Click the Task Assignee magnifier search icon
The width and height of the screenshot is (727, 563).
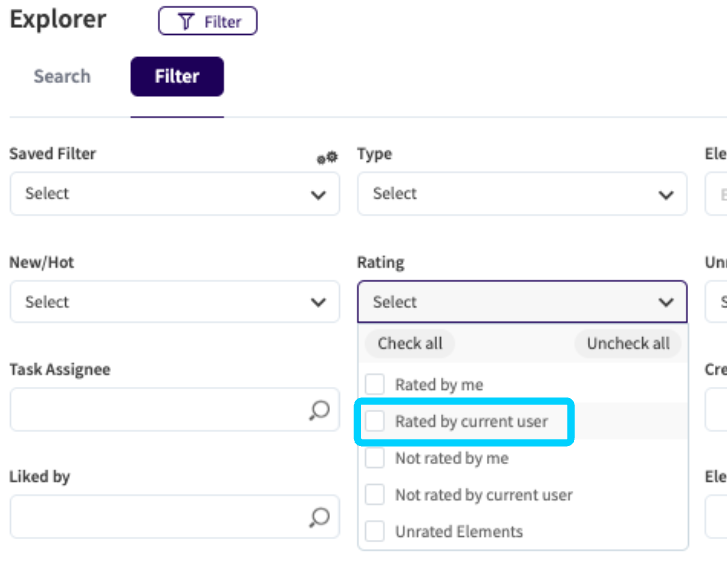tap(318, 409)
